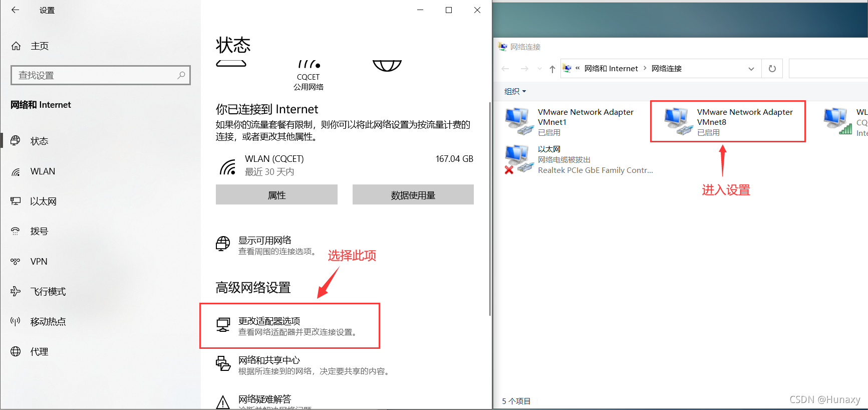
Task: Click the WLAN (CQCET) wifi signal icon
Action: (x=228, y=167)
